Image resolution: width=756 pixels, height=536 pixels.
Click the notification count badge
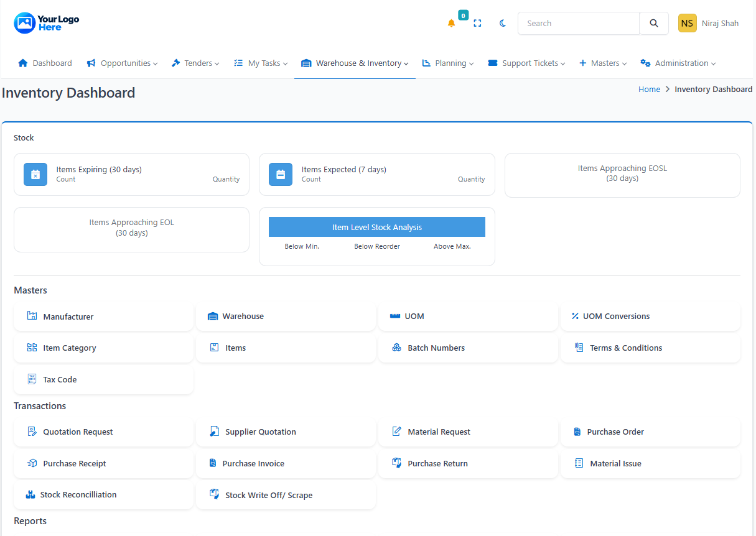(464, 15)
